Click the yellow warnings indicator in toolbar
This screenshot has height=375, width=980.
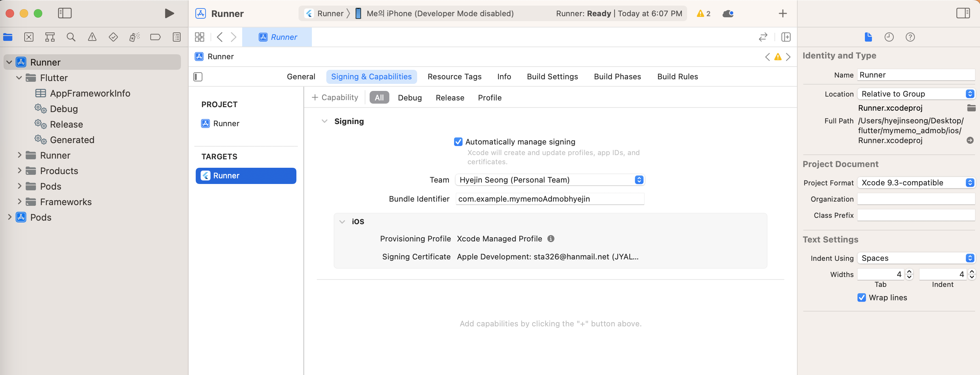pos(703,14)
